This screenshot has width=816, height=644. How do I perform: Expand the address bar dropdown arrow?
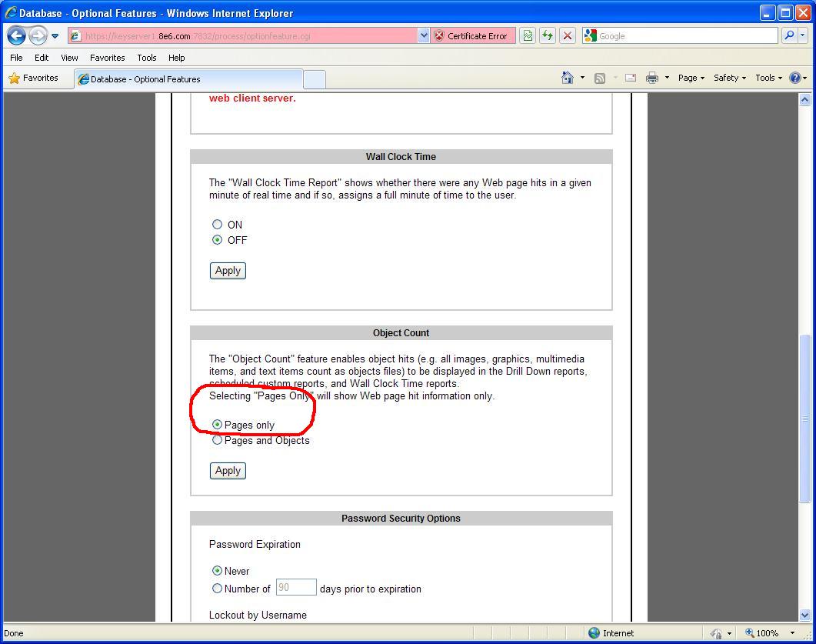424,36
